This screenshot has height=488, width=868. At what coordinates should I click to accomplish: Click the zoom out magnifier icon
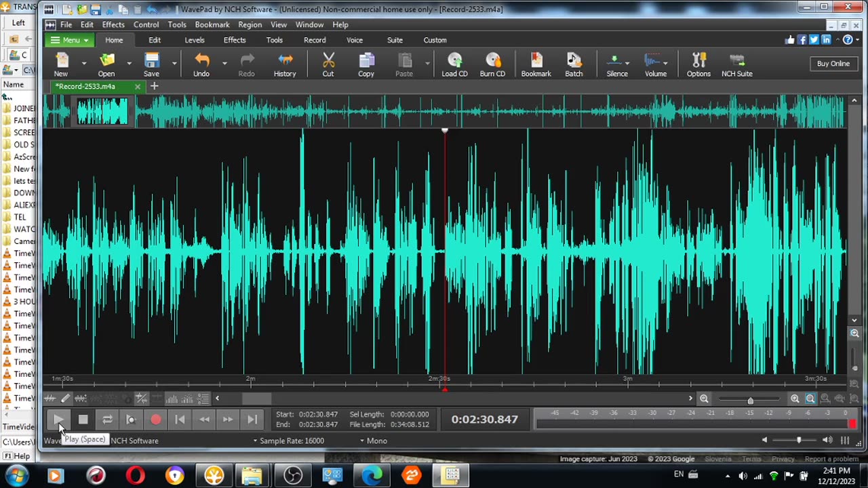(704, 399)
